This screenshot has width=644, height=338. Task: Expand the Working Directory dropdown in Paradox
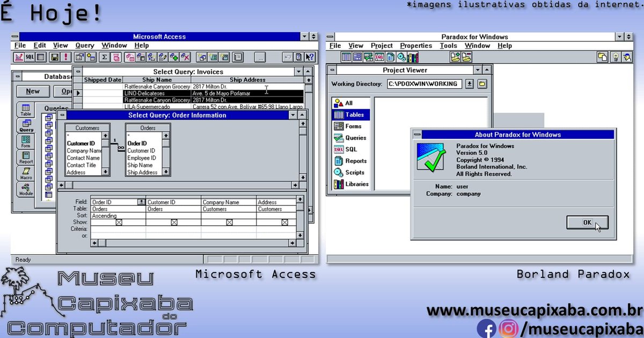click(x=470, y=84)
